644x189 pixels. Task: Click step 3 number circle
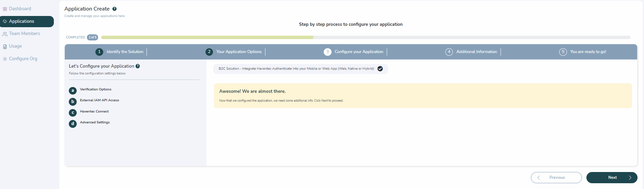pyautogui.click(x=327, y=52)
